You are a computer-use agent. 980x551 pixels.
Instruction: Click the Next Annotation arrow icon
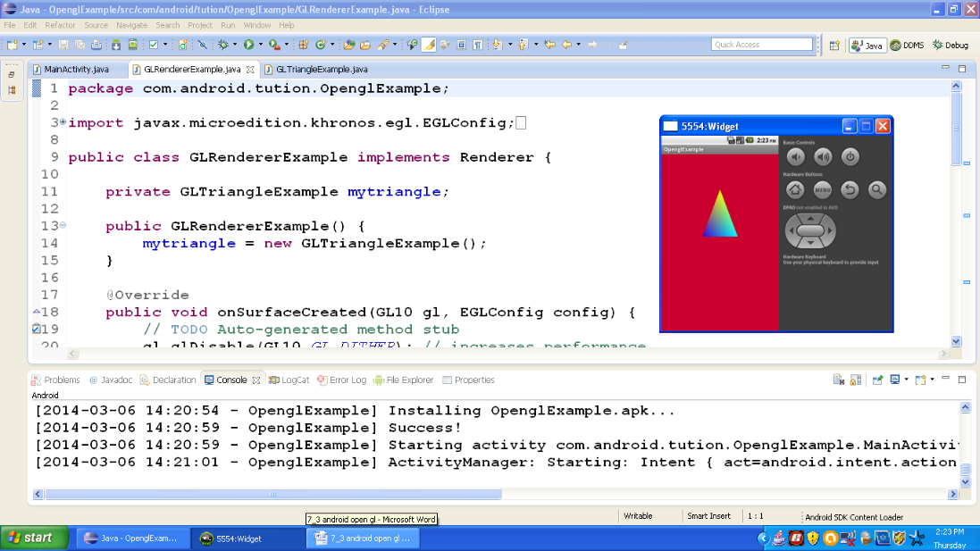(498, 45)
